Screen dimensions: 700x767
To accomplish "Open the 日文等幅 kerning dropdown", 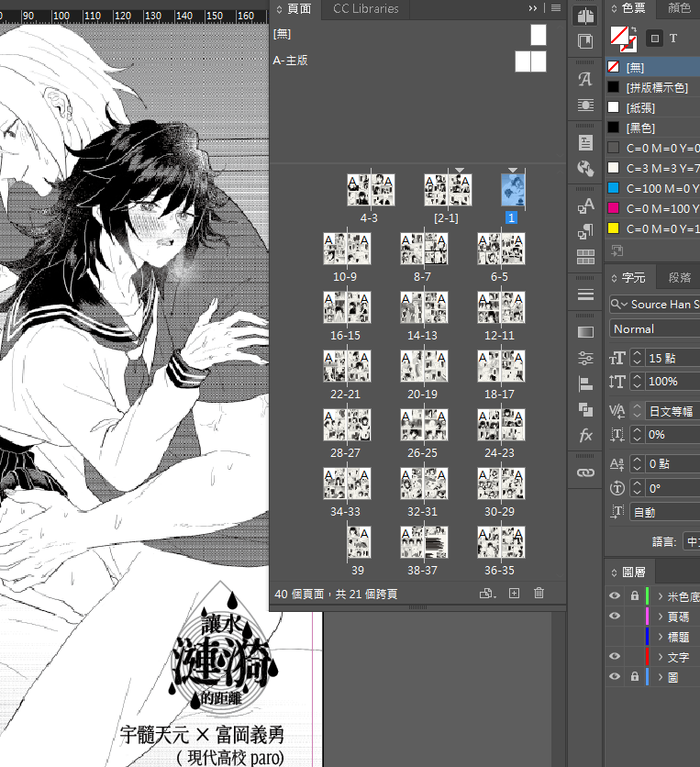I will tap(672, 411).
